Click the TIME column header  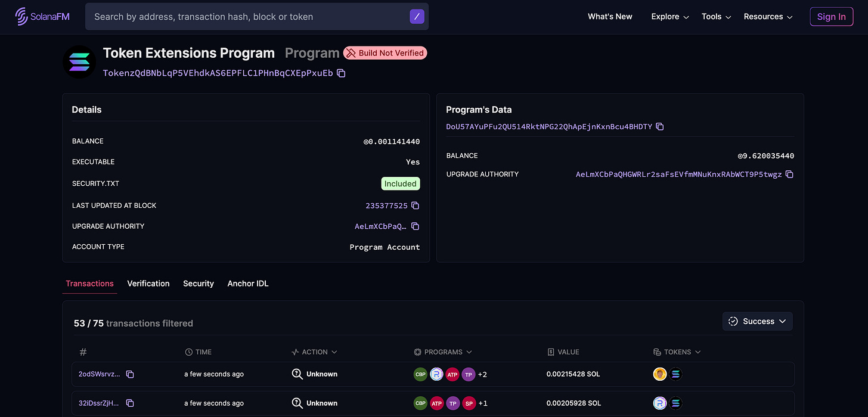(198, 352)
